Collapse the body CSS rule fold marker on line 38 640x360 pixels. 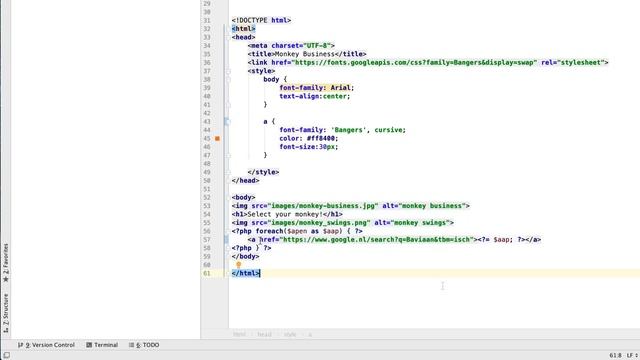(x=228, y=80)
